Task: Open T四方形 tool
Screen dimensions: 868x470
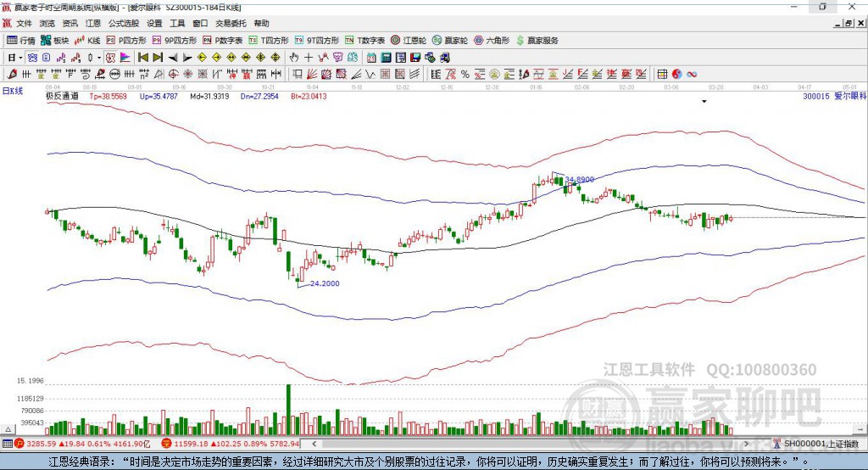Action: tap(269, 41)
